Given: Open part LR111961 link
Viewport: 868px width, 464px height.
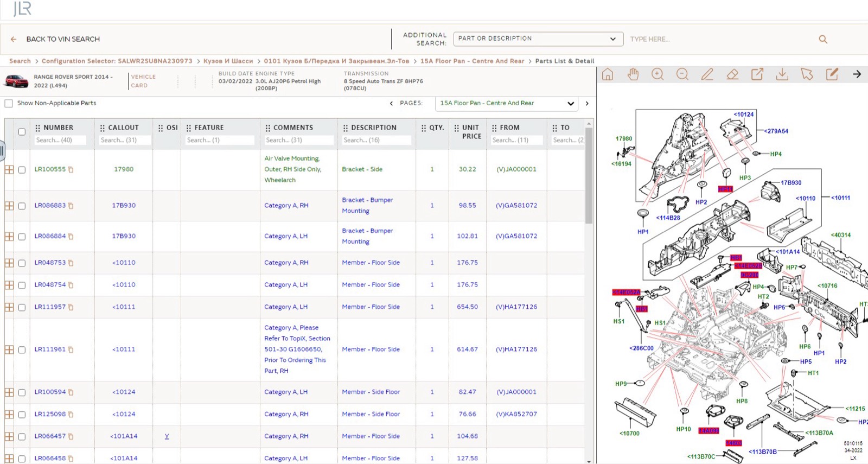Looking at the screenshot, I should pyautogui.click(x=50, y=349).
